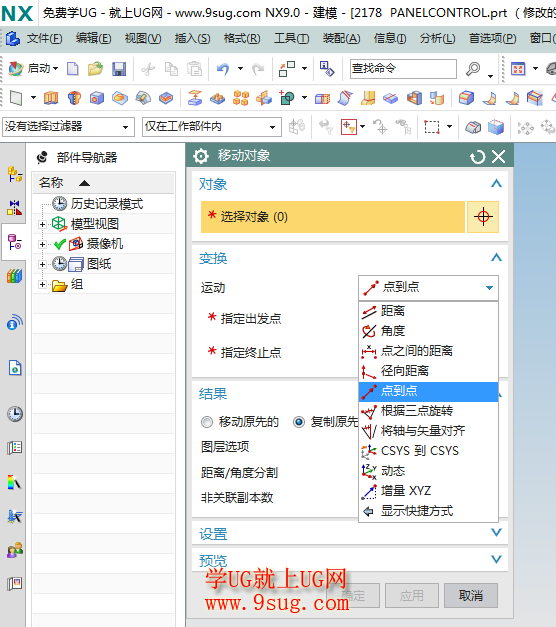This screenshot has width=556, height=627.
Task: Open the 分析(L) menu
Action: tap(438, 39)
